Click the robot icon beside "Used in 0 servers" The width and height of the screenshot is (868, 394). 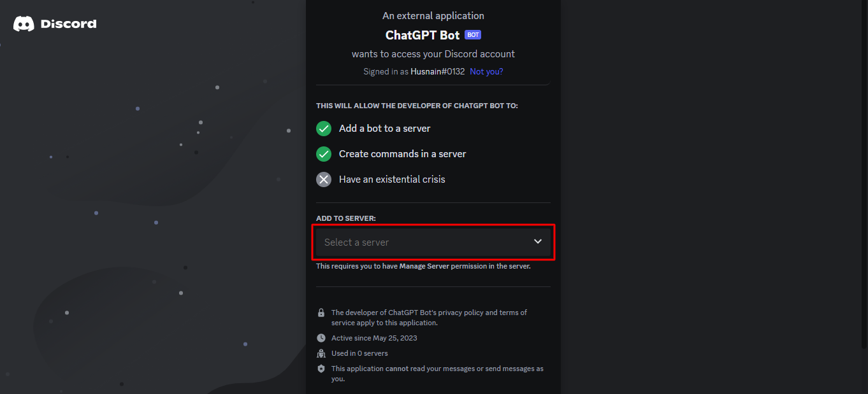click(321, 353)
